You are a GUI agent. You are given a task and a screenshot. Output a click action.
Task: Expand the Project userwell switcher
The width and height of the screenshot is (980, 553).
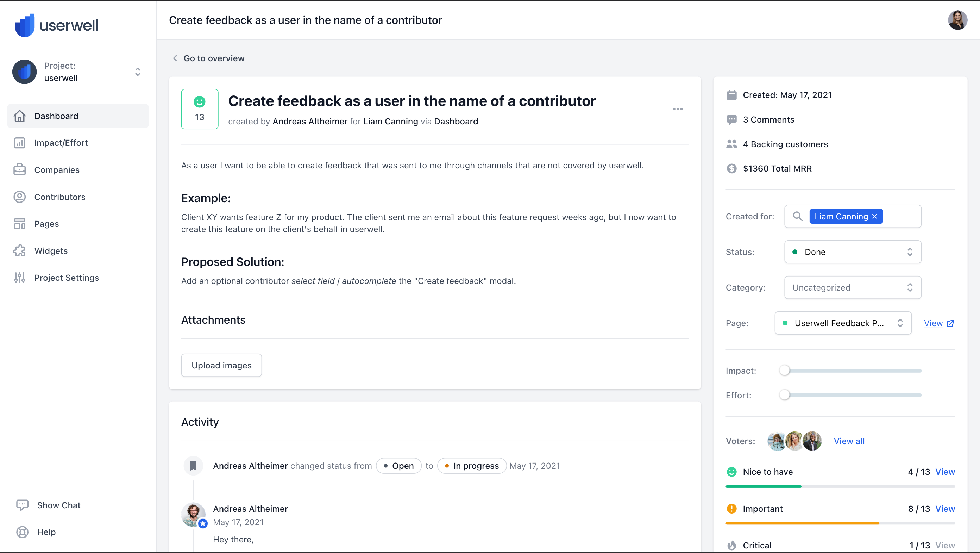[x=138, y=72]
